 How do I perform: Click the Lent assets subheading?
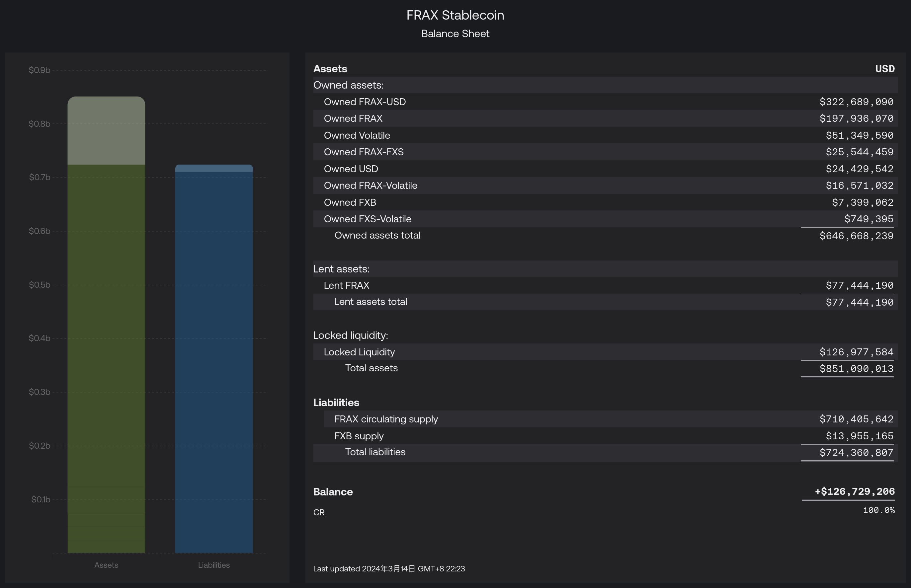coord(341,269)
